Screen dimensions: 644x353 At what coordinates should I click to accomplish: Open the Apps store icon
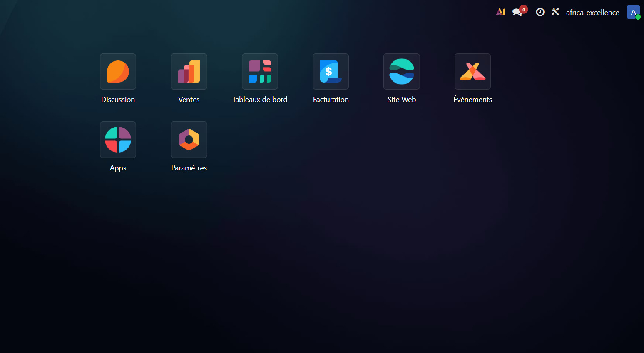[x=118, y=140]
